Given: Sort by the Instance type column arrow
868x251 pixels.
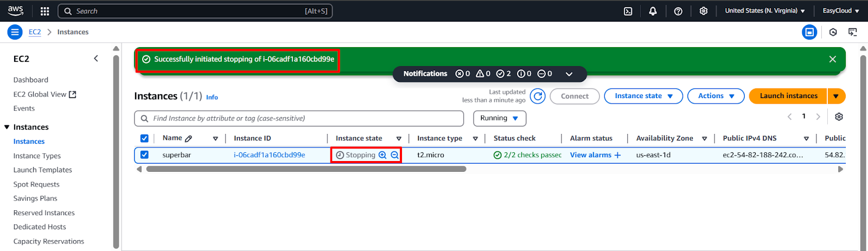Looking at the screenshot, I should click(x=475, y=139).
